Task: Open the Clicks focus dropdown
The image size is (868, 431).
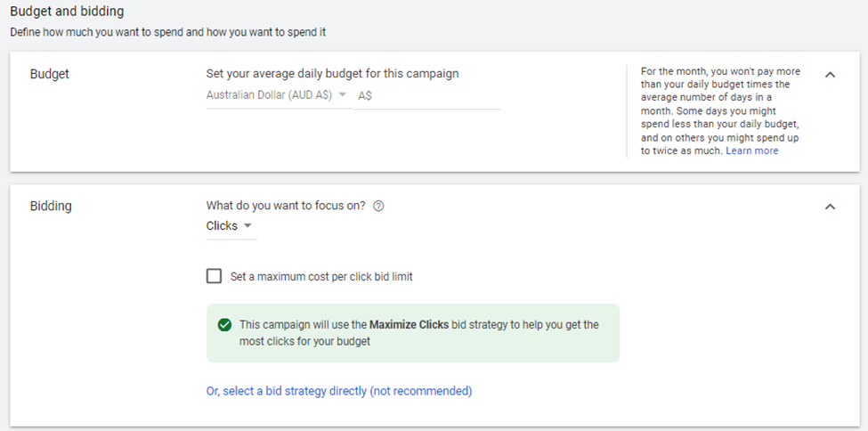Action: (231, 226)
